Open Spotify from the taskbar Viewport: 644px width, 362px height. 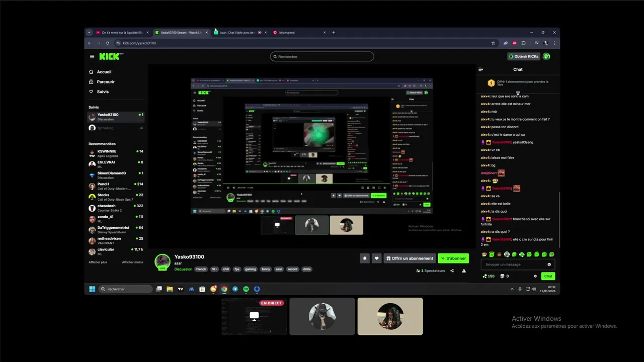click(246, 289)
